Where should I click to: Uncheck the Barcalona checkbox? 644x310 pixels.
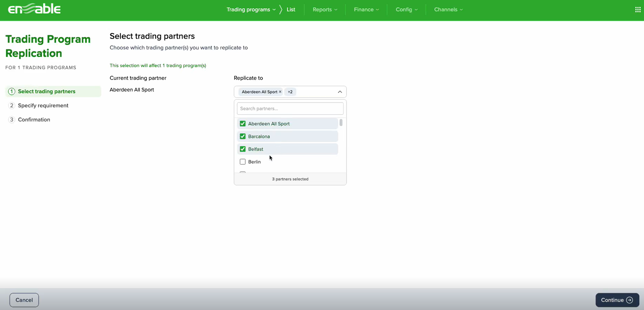click(243, 137)
